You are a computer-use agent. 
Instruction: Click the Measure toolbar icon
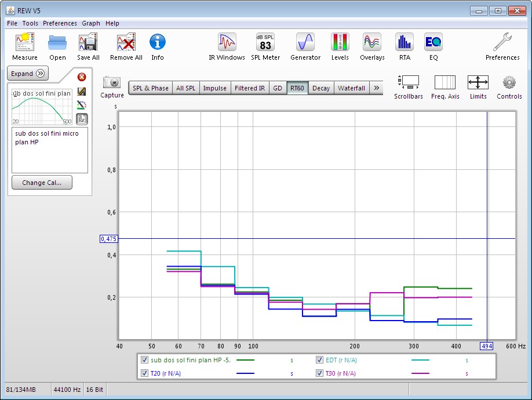(25, 42)
